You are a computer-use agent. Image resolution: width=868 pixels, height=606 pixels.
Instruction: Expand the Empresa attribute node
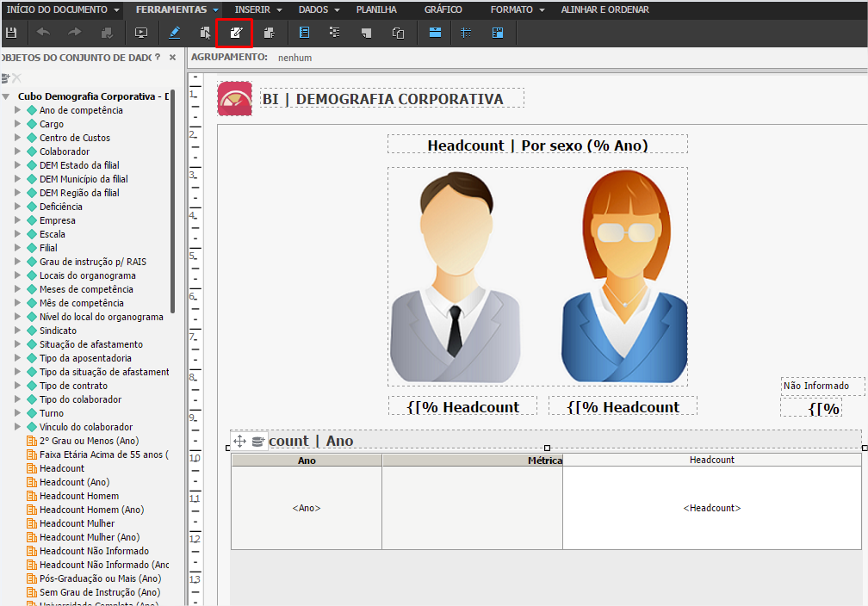(x=17, y=220)
